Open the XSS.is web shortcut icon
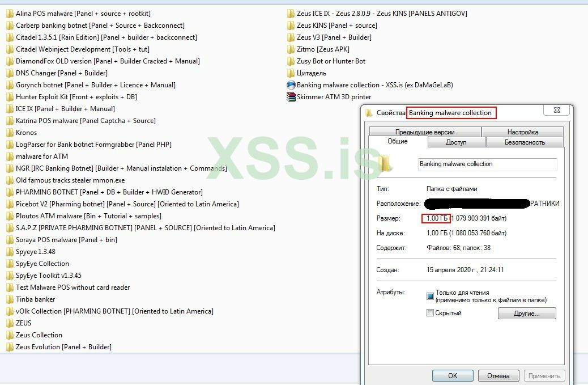The image size is (588, 385). click(291, 85)
